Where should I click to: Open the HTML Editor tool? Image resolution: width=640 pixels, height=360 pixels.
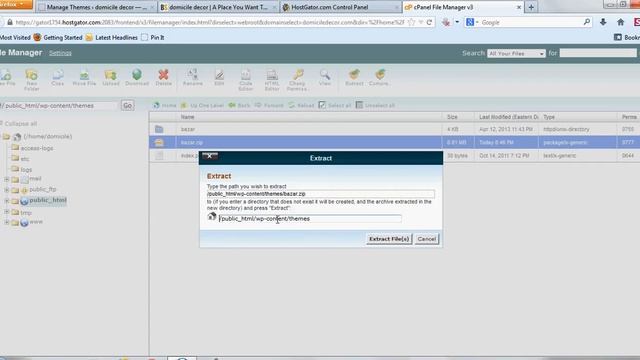[x=272, y=79]
